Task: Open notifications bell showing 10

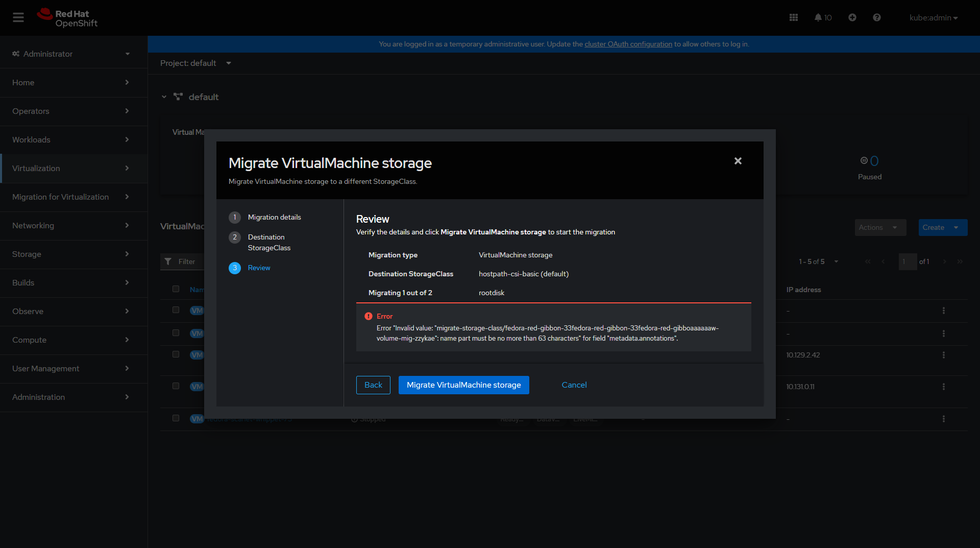Action: click(x=823, y=17)
